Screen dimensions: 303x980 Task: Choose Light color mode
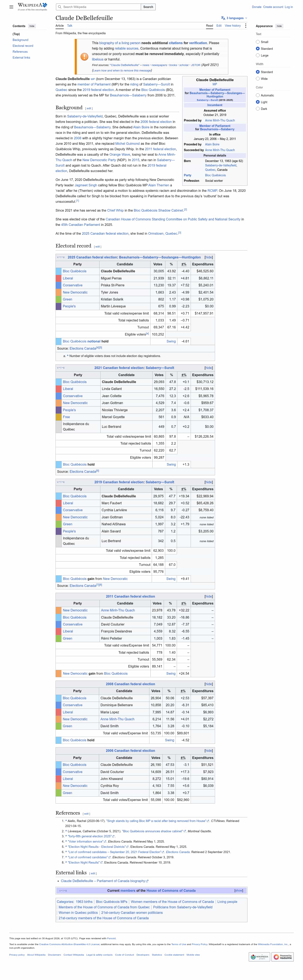click(258, 102)
